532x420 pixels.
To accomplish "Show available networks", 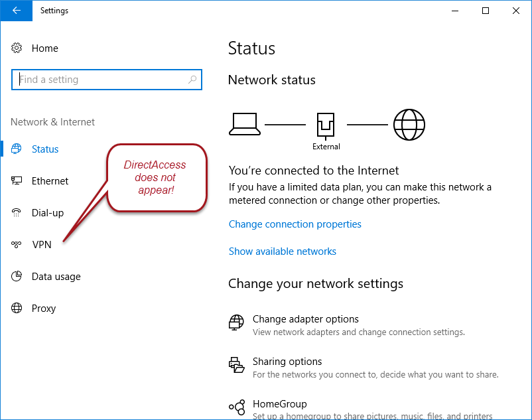I will point(282,251).
